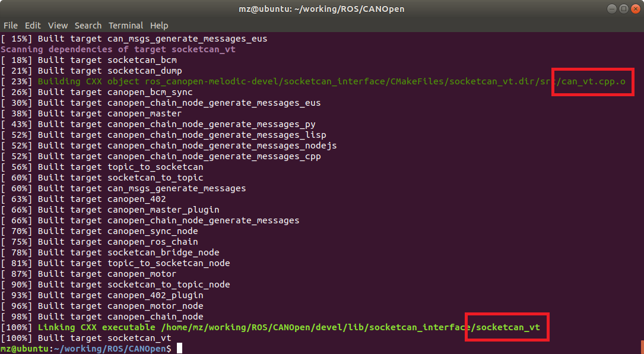Screen dimensions: 644x354
Task: Open the View menu
Action: (x=58, y=26)
